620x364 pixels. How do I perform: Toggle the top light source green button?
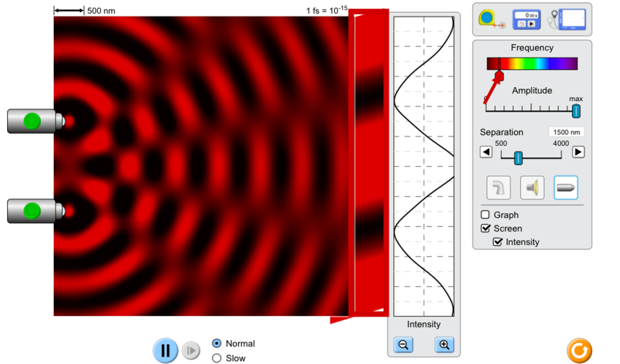point(32,121)
